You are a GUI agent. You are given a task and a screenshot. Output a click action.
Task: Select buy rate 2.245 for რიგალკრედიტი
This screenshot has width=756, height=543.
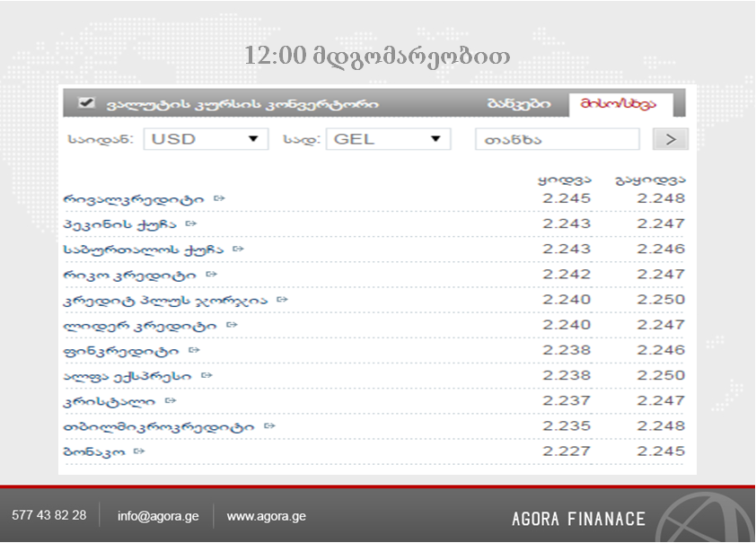tap(567, 198)
